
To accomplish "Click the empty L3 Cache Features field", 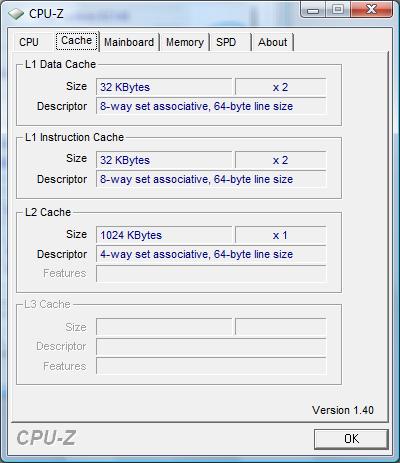I will pos(211,366).
